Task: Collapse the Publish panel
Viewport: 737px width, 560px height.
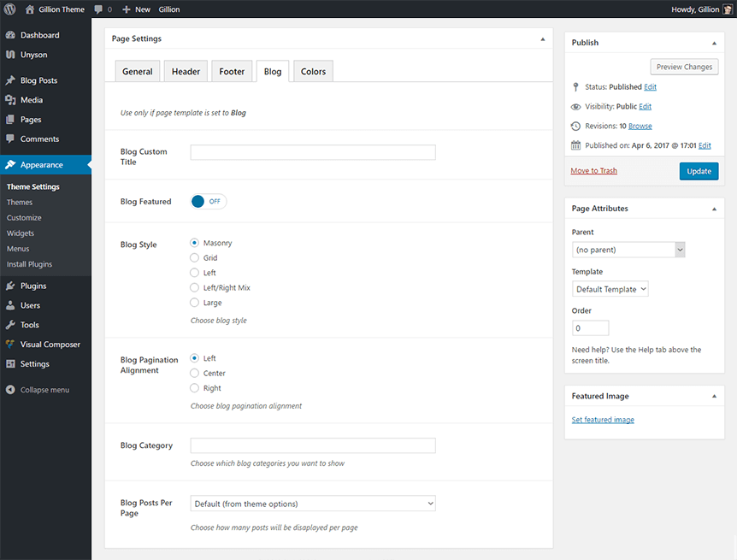Action: (x=714, y=43)
